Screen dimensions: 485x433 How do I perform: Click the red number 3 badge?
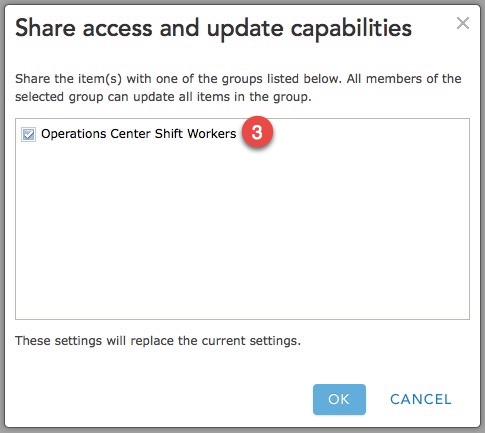pyautogui.click(x=257, y=132)
